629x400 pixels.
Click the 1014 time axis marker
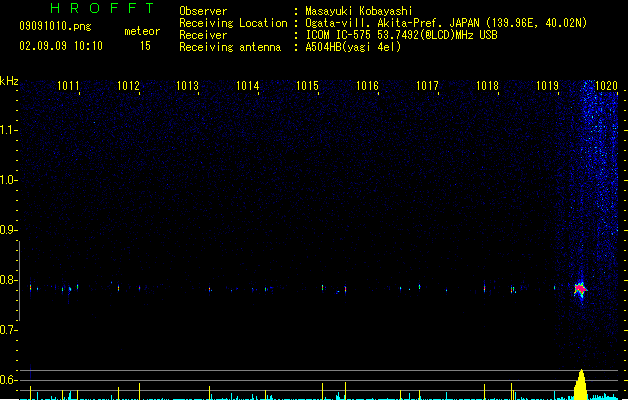coord(248,86)
